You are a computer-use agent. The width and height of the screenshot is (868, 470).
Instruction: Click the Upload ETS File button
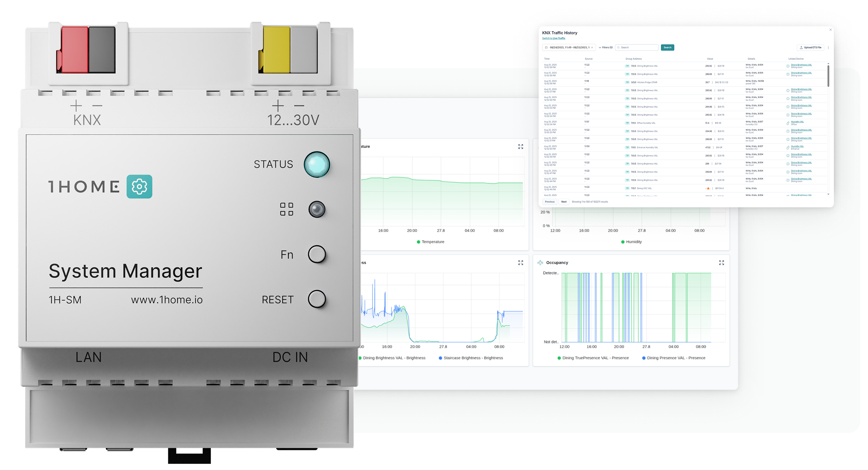pyautogui.click(x=810, y=47)
